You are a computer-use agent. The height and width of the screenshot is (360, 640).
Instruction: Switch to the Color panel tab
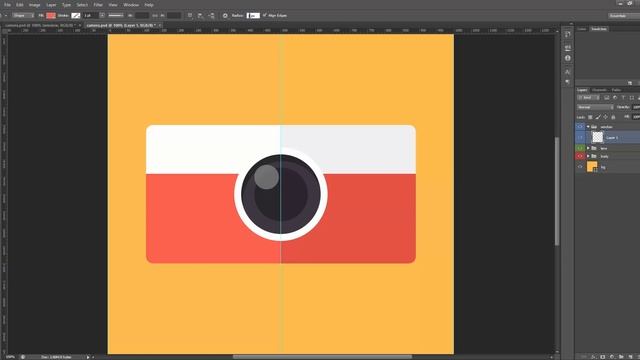coord(582,29)
